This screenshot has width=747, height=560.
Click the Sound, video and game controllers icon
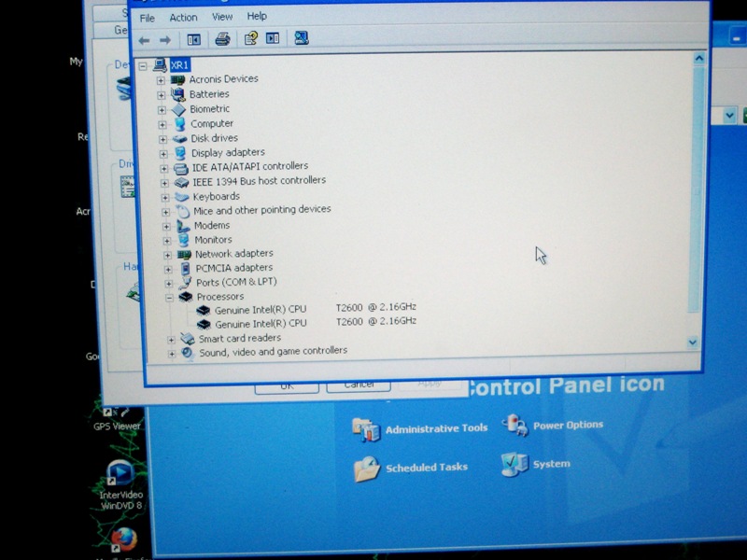tap(188, 353)
